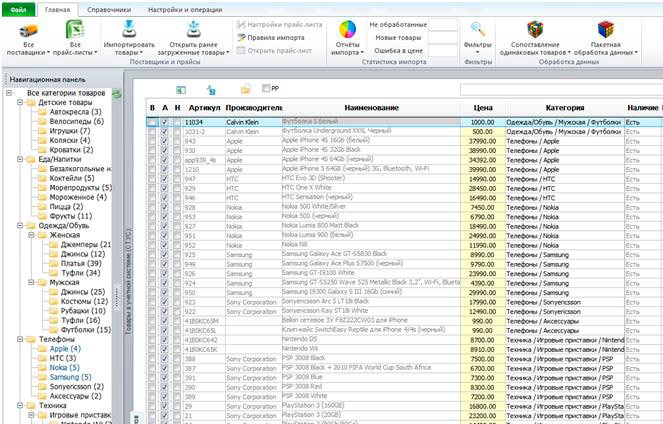Image resolution: width=663 pixels, height=424 pixels.
Task: Open Отчёты импорта pie chart icon
Action: click(x=347, y=30)
